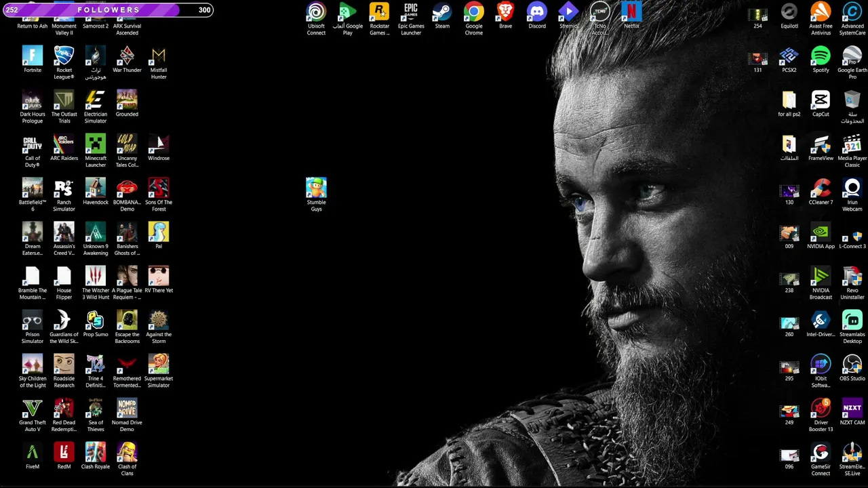Launch Rocket League from the desktop

point(64,56)
